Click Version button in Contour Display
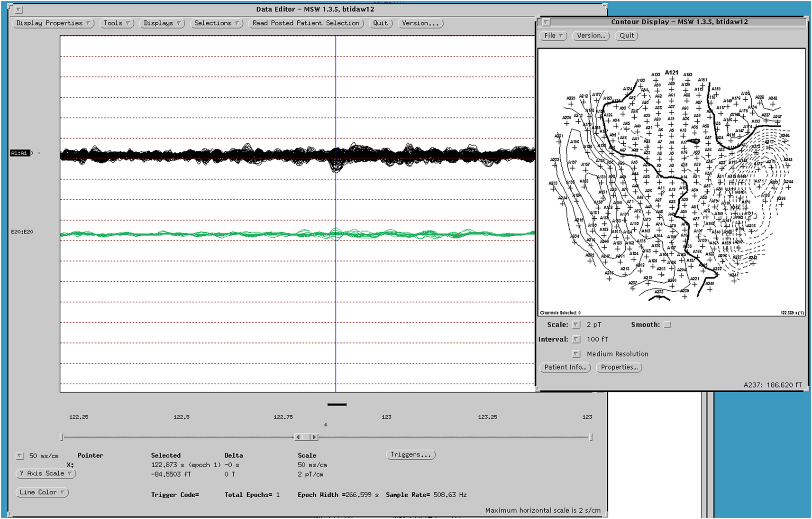 coord(591,36)
